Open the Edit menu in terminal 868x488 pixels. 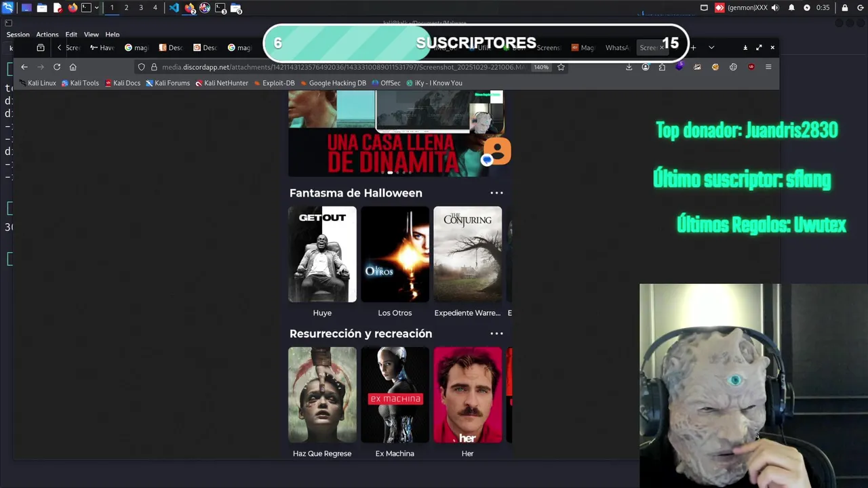71,35
